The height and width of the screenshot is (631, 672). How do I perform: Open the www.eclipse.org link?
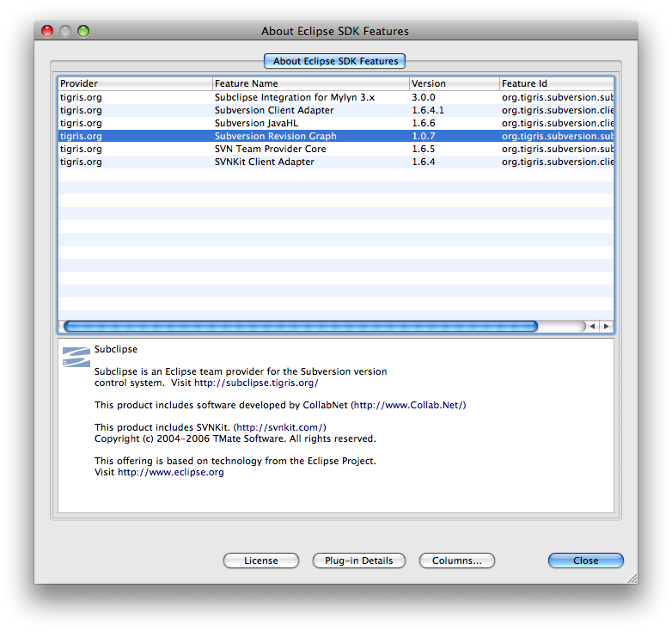point(170,472)
